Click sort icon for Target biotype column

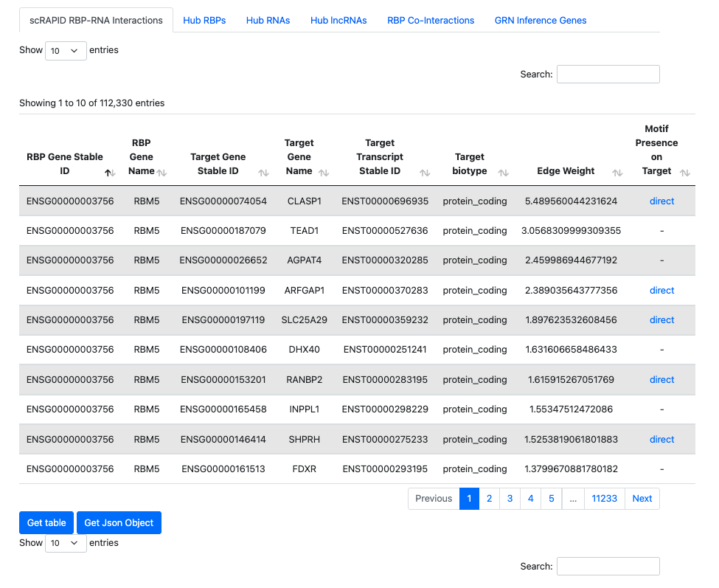(x=504, y=173)
